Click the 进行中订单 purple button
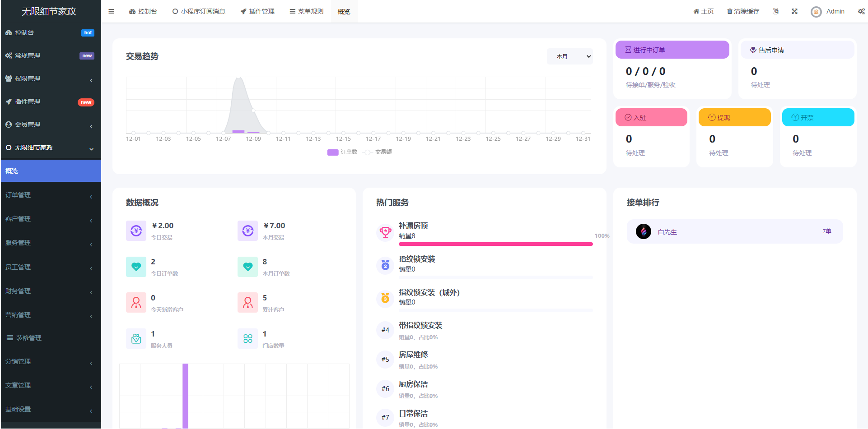This screenshot has height=429, width=868. click(672, 50)
